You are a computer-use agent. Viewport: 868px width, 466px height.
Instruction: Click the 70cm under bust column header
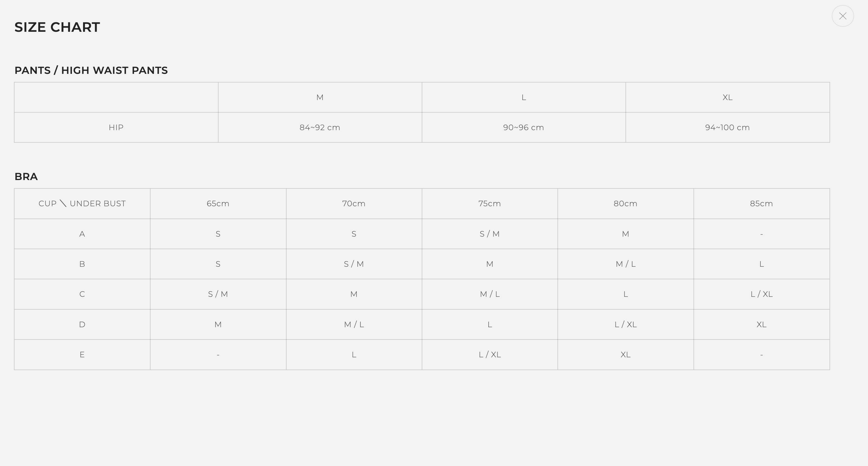tap(353, 203)
